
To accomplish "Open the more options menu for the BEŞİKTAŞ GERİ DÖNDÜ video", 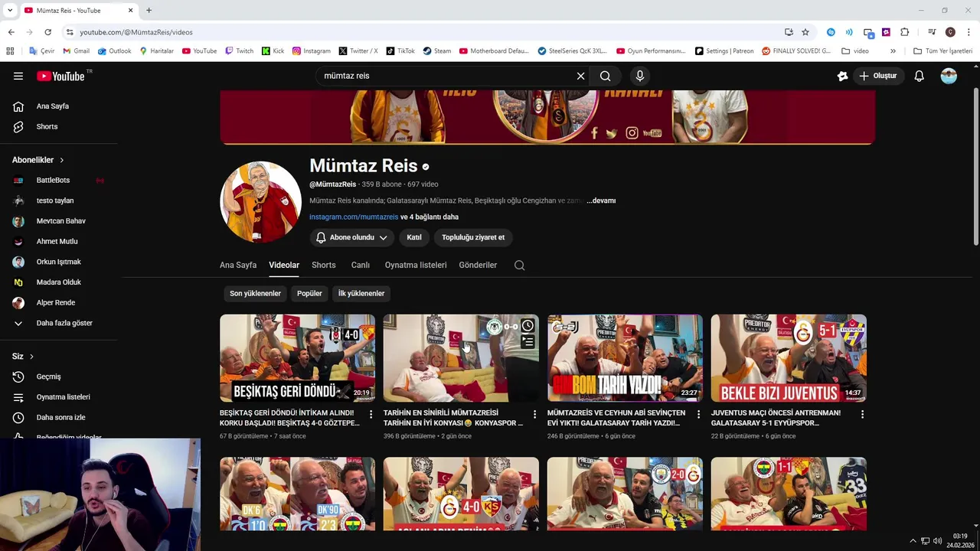I will click(x=371, y=414).
